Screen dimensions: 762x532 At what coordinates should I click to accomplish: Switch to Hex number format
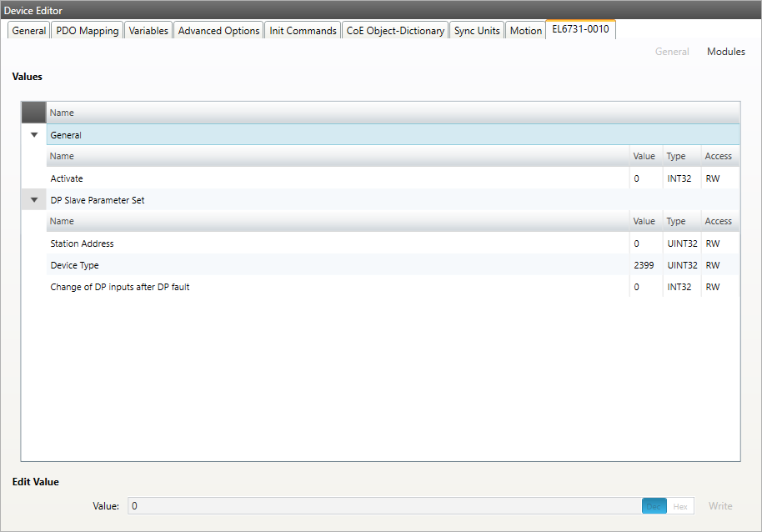tap(680, 506)
